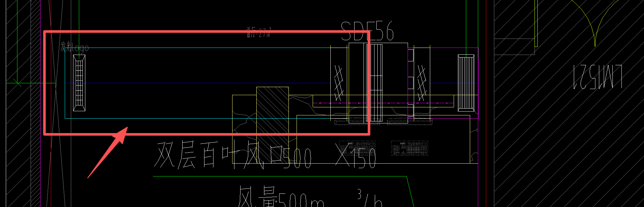The width and height of the screenshot is (644, 207).
Task: Pick the vertical louvred unit below SDE56
Action: click(x=374, y=83)
